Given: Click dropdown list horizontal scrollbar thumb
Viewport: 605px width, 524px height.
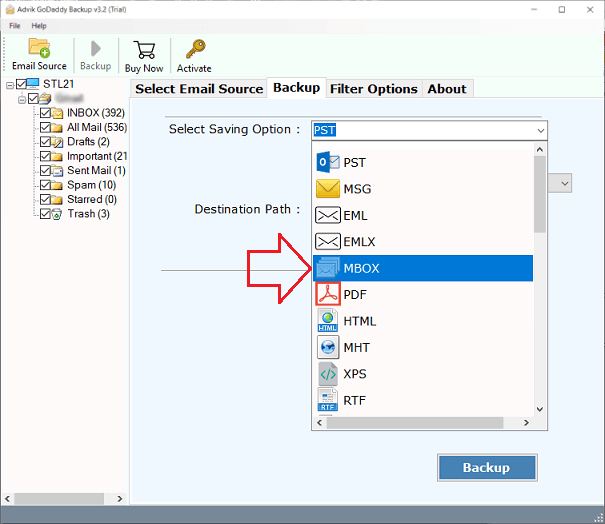Looking at the screenshot, I should (x=415, y=423).
